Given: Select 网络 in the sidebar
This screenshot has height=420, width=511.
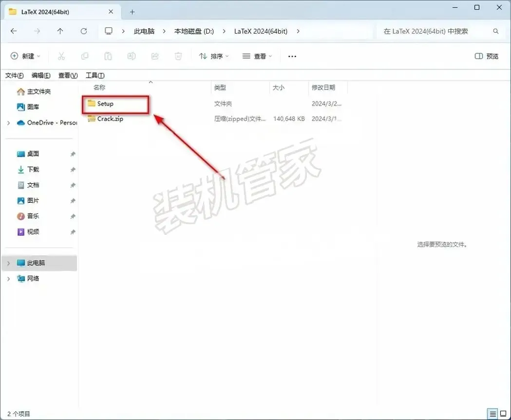Looking at the screenshot, I should tap(28, 279).
